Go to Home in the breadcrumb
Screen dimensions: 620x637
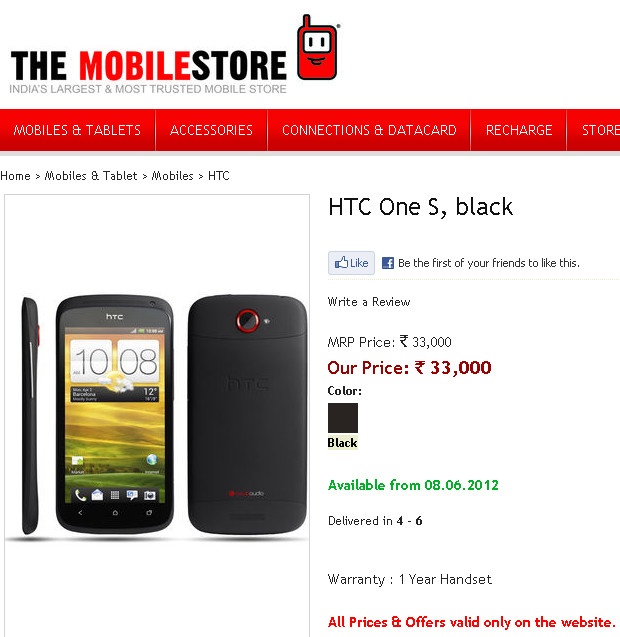[x=15, y=176]
